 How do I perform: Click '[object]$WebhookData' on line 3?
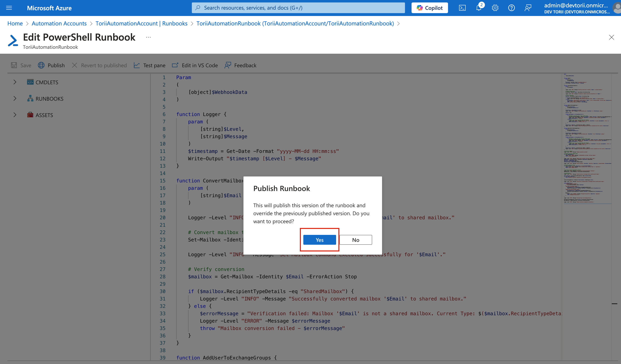(x=218, y=92)
